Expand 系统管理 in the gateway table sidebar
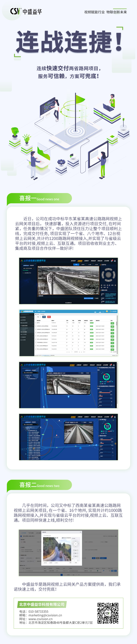 [27, 317]
